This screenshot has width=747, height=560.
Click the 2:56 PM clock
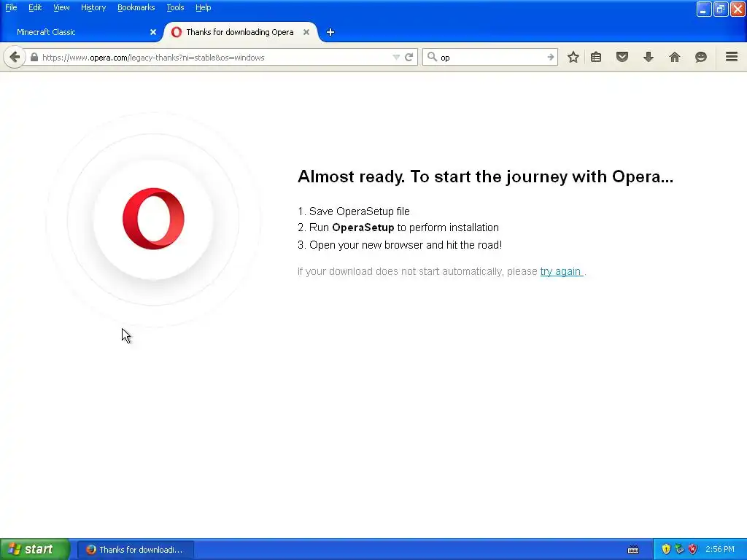coord(720,550)
